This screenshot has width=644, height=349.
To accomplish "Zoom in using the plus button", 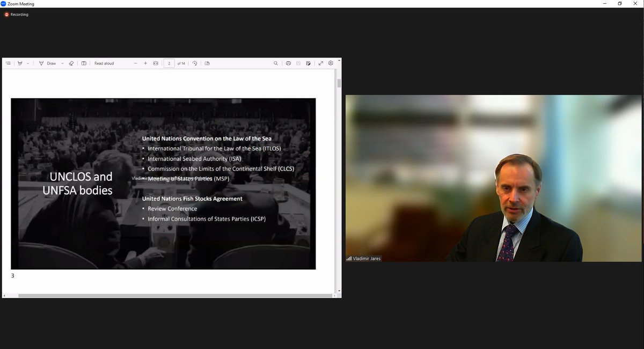I will [145, 63].
